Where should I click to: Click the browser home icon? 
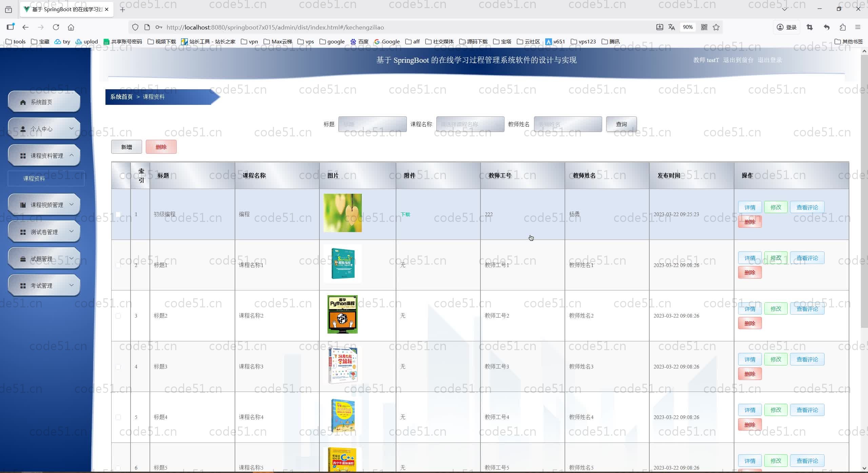coord(71,27)
